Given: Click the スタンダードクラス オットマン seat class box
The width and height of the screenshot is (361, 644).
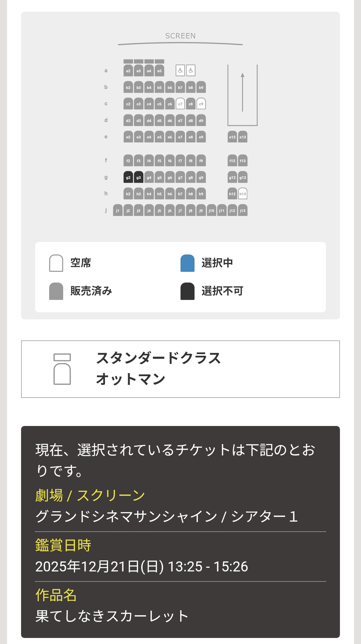Looking at the screenshot, I should (x=180, y=369).
